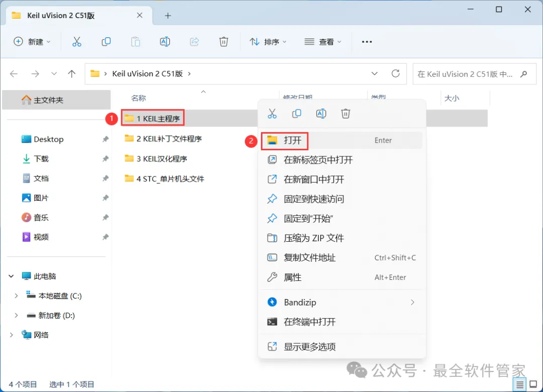Select the 4 STC_单片机头文件 folder
The height and width of the screenshot is (392, 543).
(x=164, y=179)
